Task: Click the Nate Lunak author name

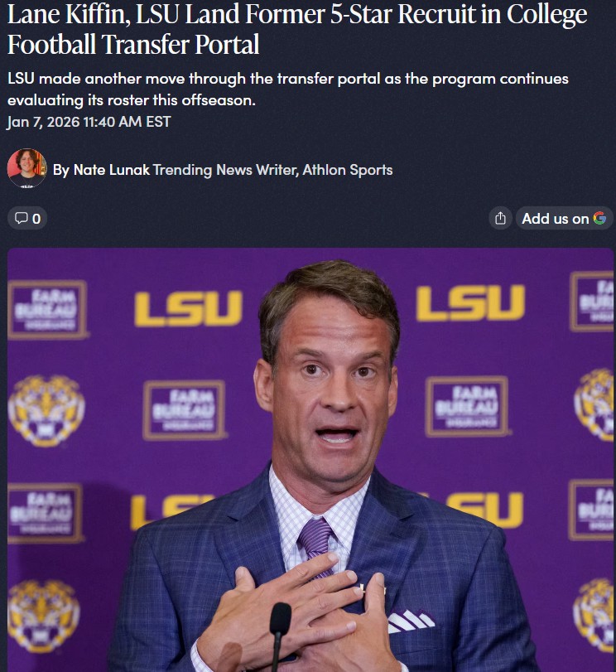Action: coord(112,170)
